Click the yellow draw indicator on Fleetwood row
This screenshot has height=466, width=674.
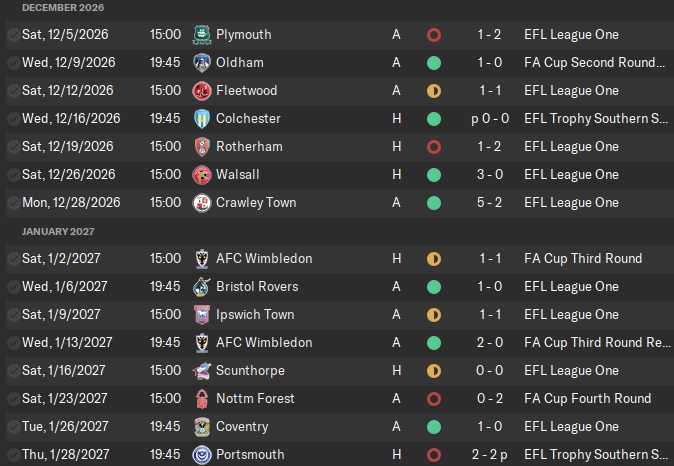click(433, 91)
